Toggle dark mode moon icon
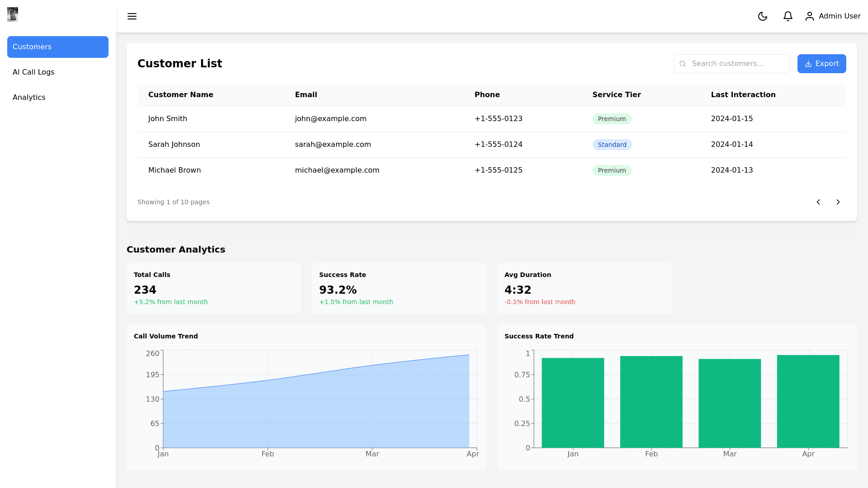The image size is (868, 488). (x=763, y=16)
